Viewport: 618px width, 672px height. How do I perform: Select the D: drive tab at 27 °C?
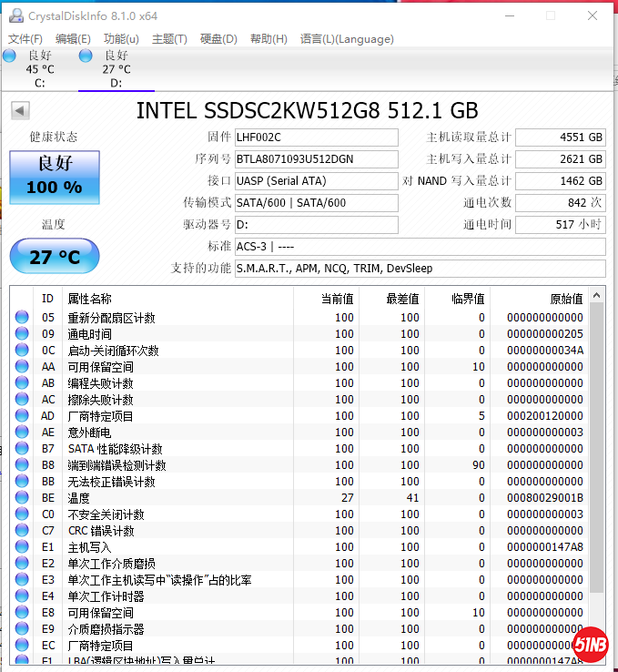coord(117,68)
